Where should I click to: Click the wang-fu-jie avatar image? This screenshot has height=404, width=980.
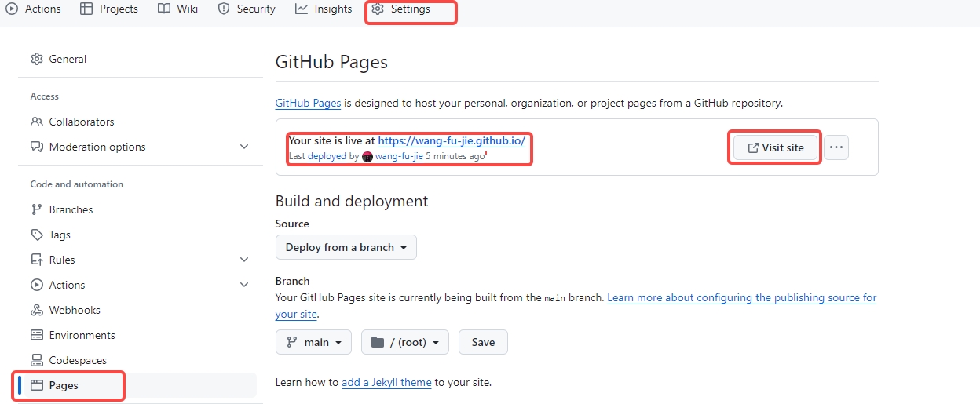point(367,157)
